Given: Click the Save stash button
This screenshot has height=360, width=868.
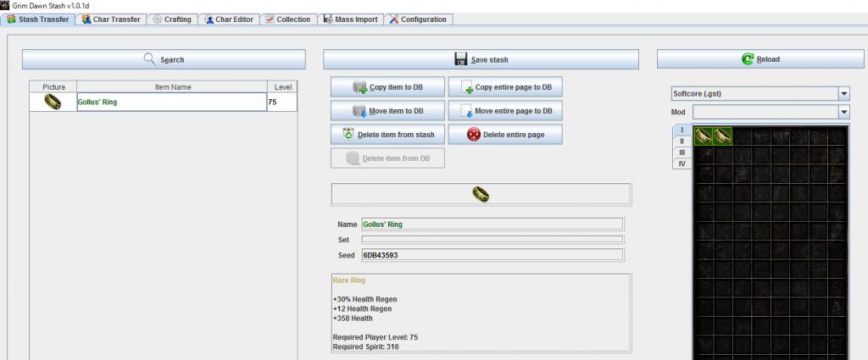Looking at the screenshot, I should 481,59.
